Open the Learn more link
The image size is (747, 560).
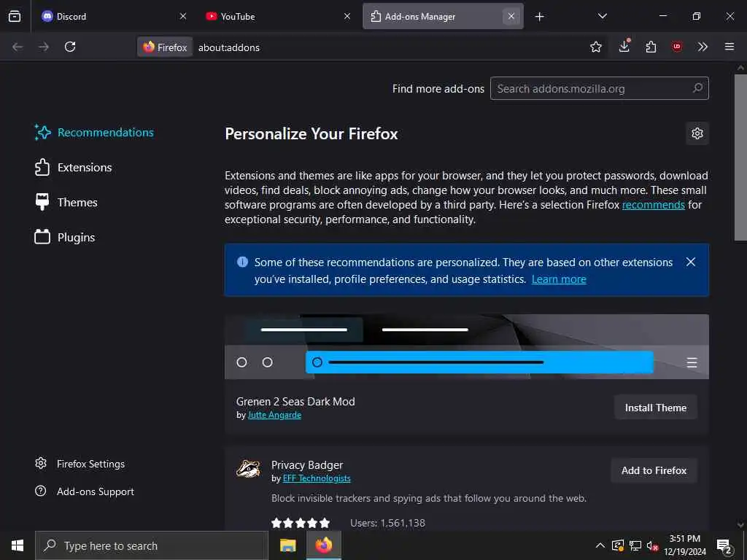[559, 279]
